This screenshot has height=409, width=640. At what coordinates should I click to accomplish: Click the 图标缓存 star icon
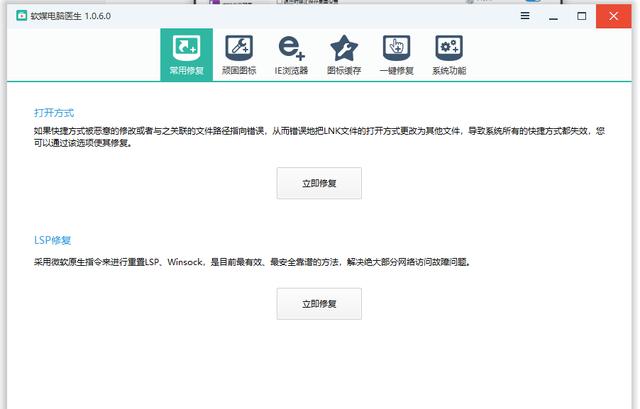click(x=343, y=47)
